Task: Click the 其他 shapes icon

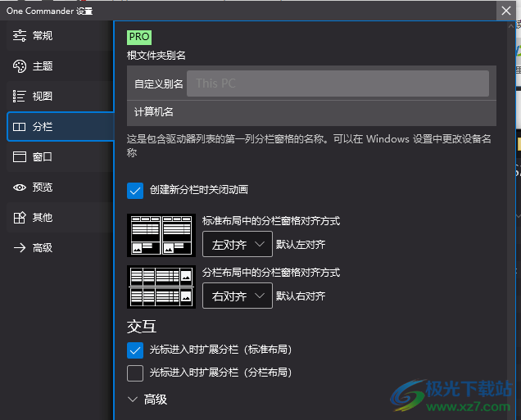Action: (20, 218)
